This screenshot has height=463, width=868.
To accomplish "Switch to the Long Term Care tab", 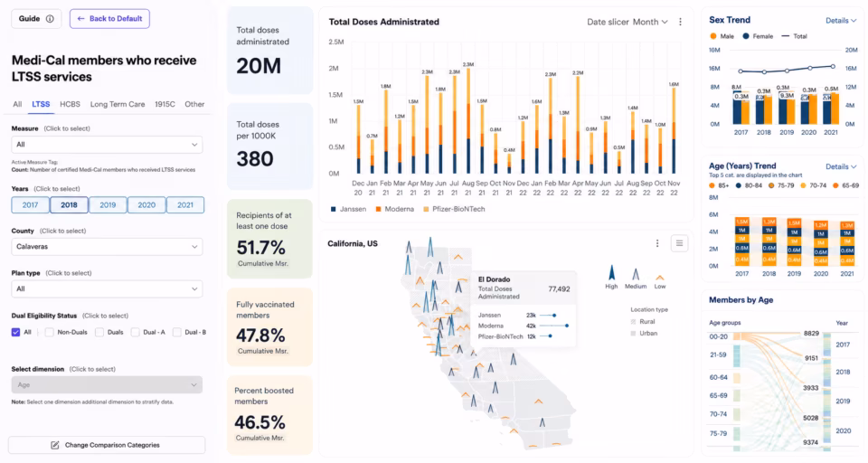I will (x=118, y=104).
